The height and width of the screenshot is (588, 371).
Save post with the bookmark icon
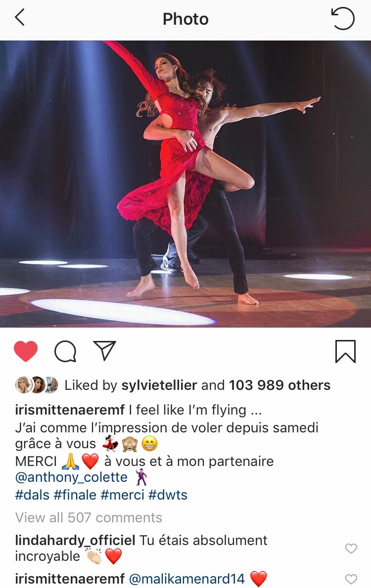click(345, 351)
